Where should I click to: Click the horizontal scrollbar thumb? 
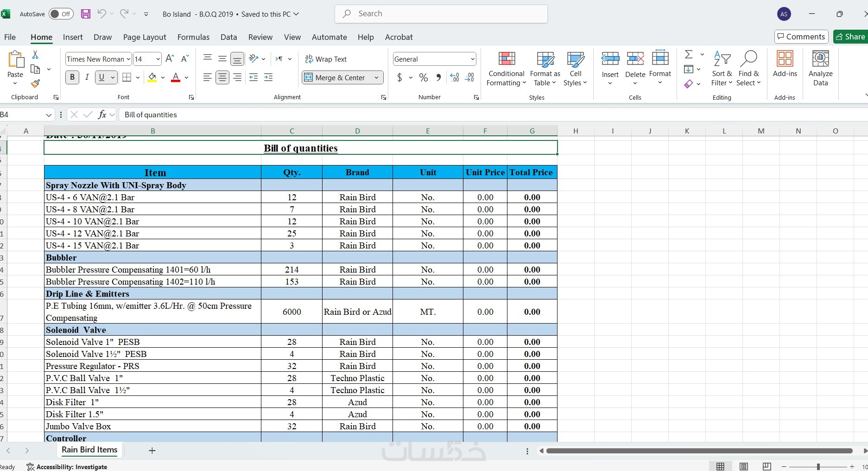699,451
